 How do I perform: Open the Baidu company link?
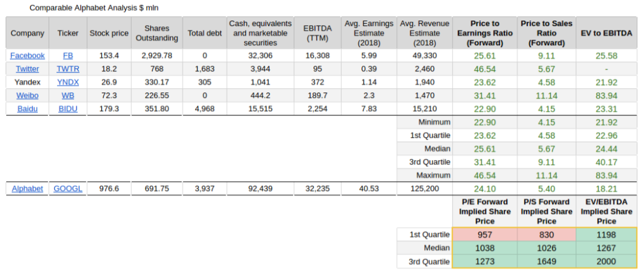[27, 109]
